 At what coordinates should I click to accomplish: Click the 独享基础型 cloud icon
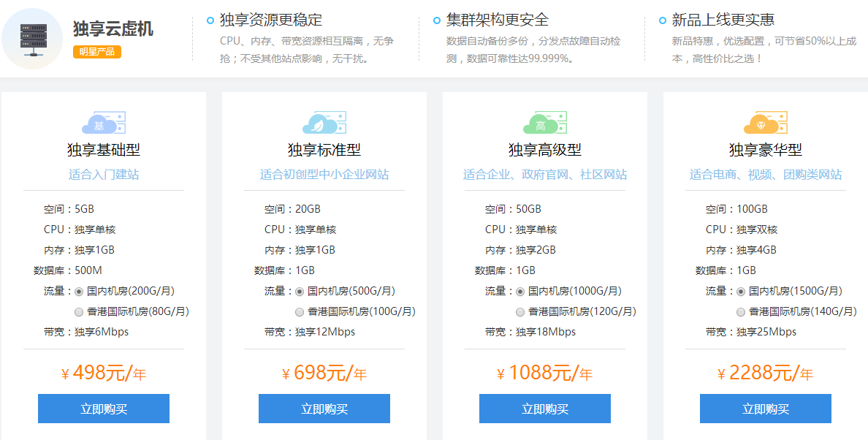[104, 123]
